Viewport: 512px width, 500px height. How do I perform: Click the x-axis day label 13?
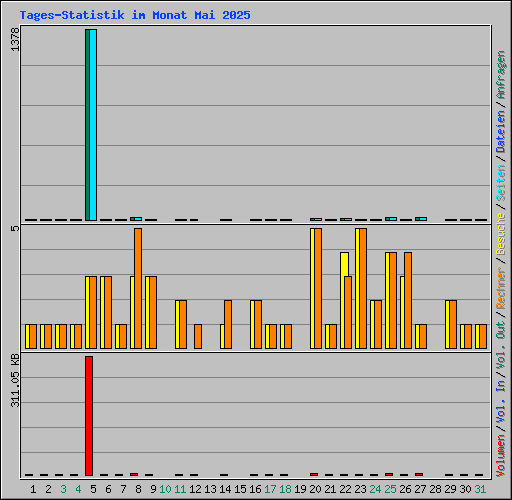(x=210, y=489)
